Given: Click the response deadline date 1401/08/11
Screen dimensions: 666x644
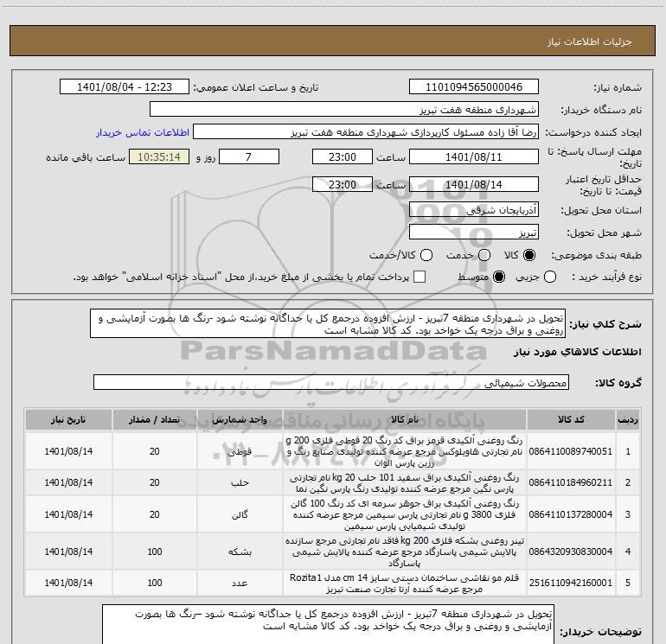Looking at the screenshot, I should click(x=474, y=157).
